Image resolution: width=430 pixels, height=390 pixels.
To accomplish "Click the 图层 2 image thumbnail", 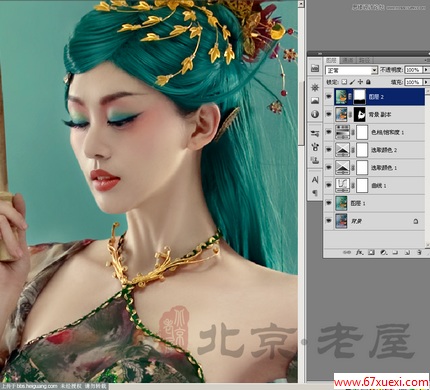I will coord(342,97).
